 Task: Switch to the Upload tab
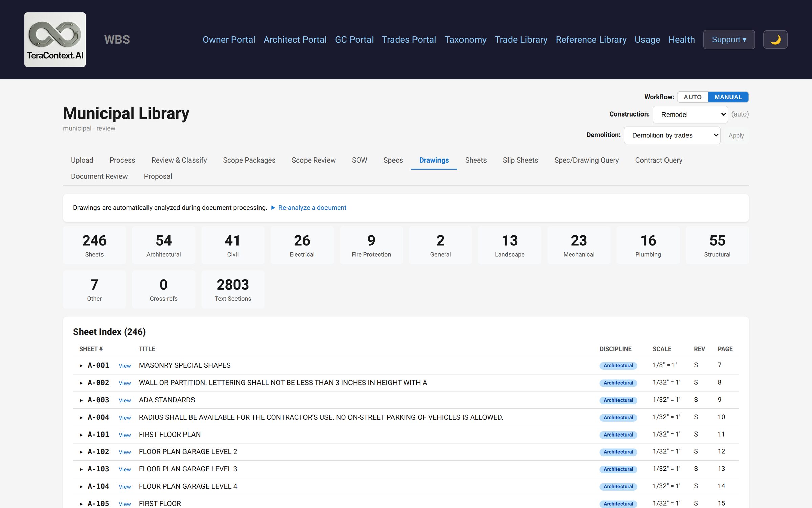coord(82,160)
